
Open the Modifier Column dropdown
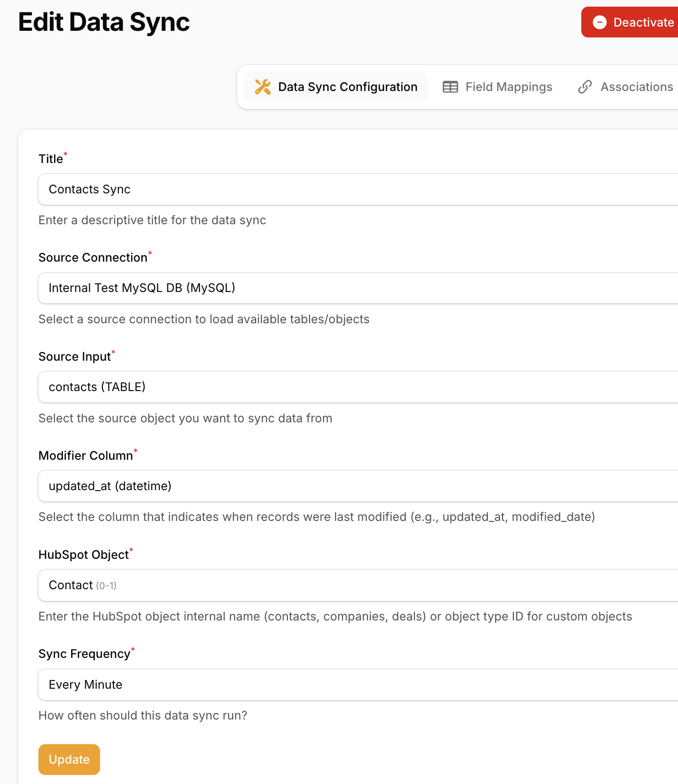click(358, 486)
